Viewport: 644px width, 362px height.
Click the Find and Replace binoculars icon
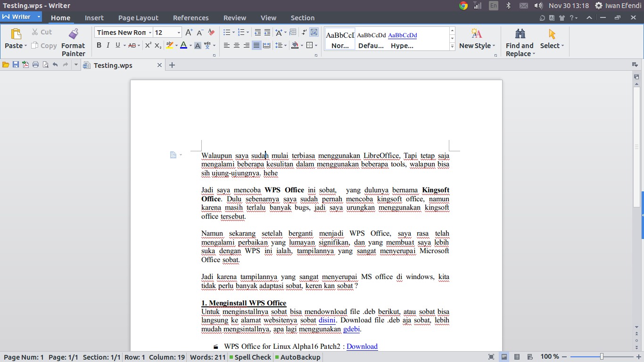pos(520,33)
